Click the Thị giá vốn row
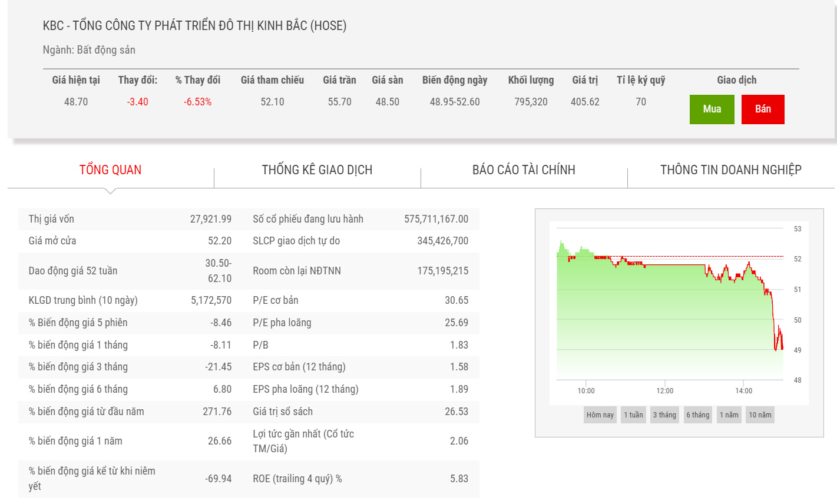The width and height of the screenshot is (837, 504). pyautogui.click(x=130, y=219)
